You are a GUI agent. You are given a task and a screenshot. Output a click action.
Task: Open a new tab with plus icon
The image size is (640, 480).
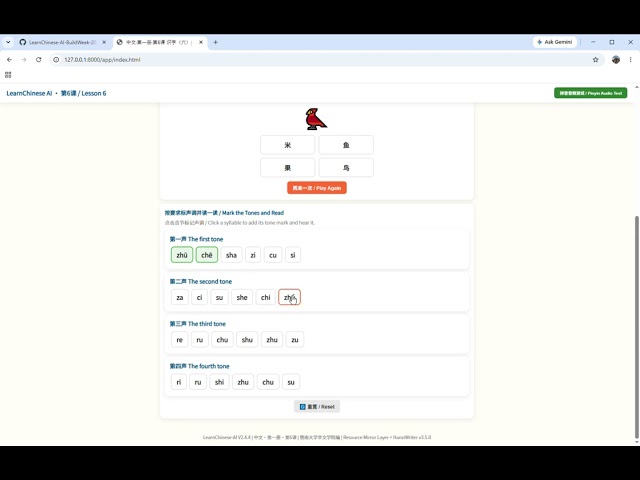216,42
